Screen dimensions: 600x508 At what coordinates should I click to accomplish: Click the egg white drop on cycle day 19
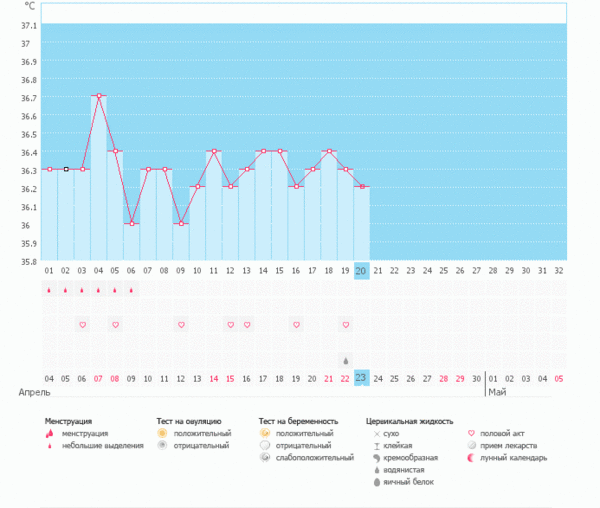tap(346, 360)
